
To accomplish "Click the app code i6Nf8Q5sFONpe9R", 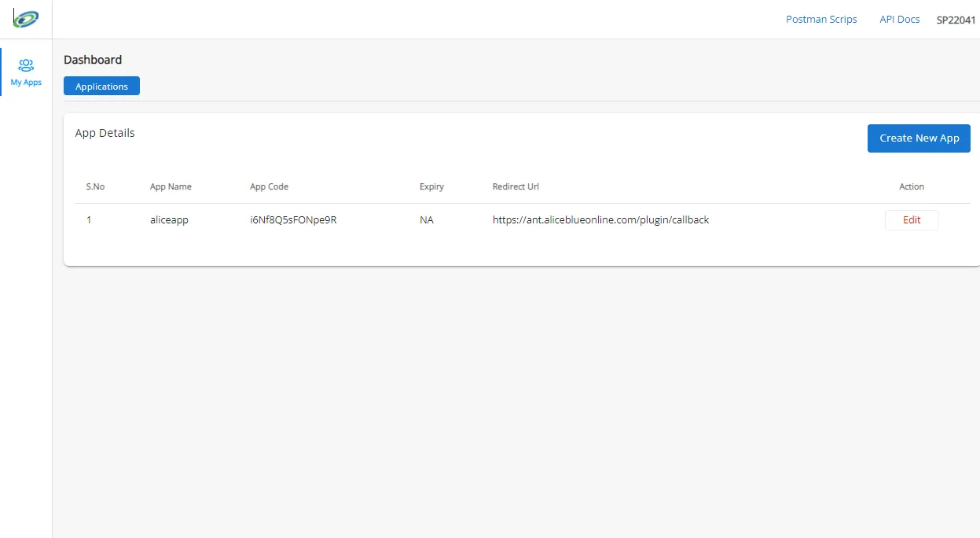I will coord(293,220).
